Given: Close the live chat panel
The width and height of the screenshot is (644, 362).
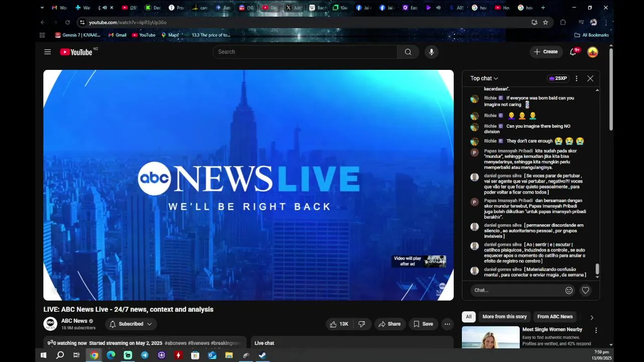Looking at the screenshot, I should 590,78.
